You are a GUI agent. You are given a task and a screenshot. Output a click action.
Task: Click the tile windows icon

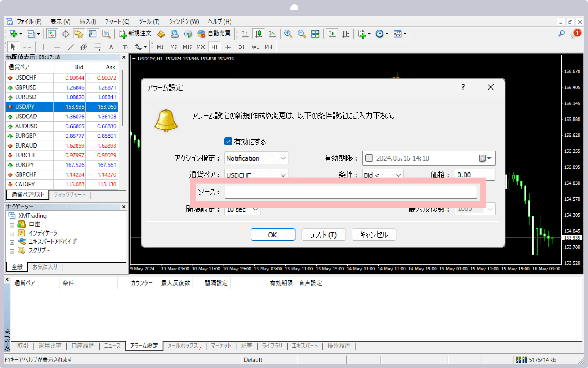[315, 34]
